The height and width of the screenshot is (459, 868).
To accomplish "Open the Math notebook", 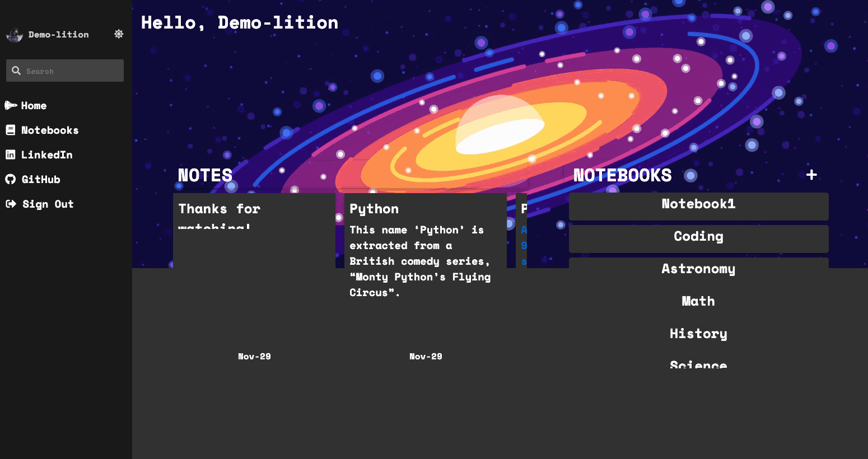I will tap(698, 301).
